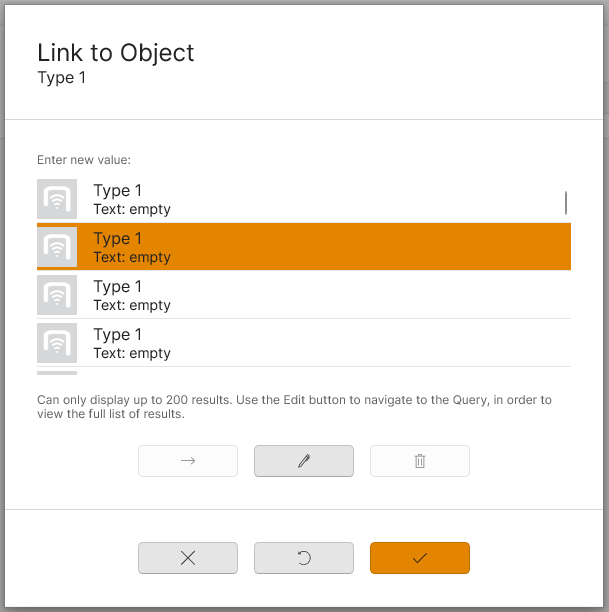609x612 pixels.
Task: Cancel the dialog with the X button
Action: pyautogui.click(x=188, y=558)
